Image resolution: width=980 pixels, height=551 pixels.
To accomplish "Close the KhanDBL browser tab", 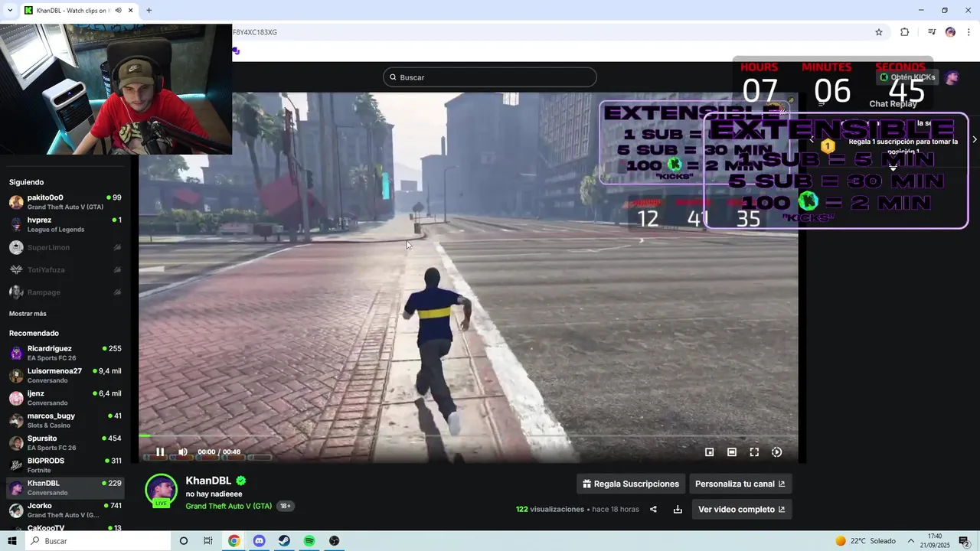I will click(131, 11).
